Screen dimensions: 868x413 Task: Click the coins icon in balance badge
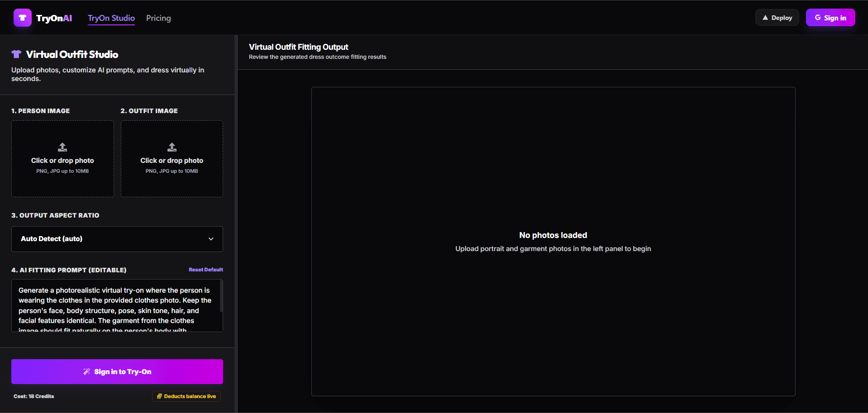tap(159, 396)
